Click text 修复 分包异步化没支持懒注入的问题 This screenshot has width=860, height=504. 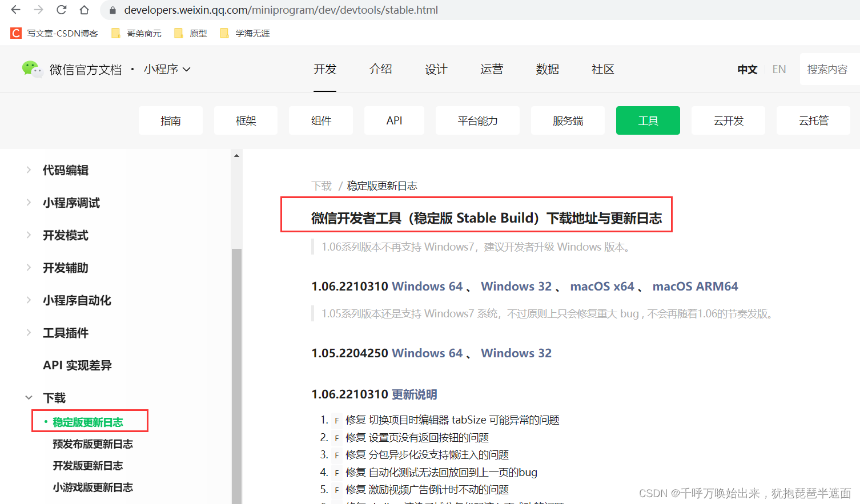427,455
